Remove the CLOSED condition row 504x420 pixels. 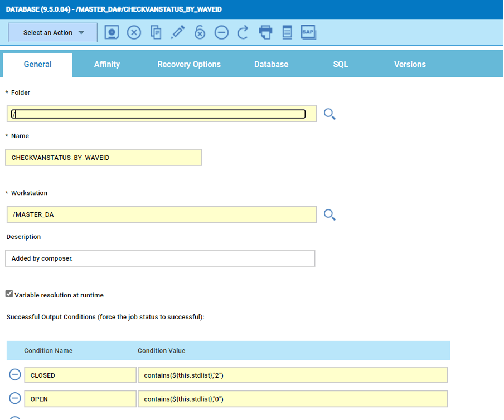coord(15,375)
